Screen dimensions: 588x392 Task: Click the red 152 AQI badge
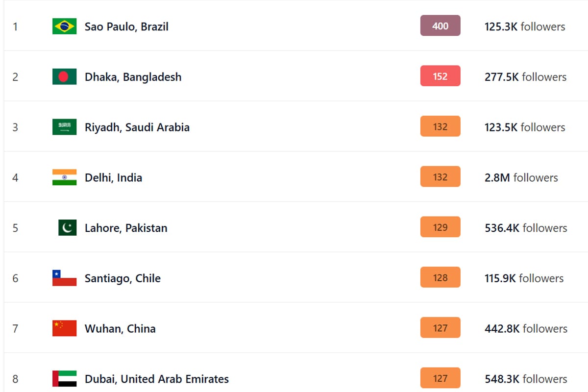tap(440, 76)
